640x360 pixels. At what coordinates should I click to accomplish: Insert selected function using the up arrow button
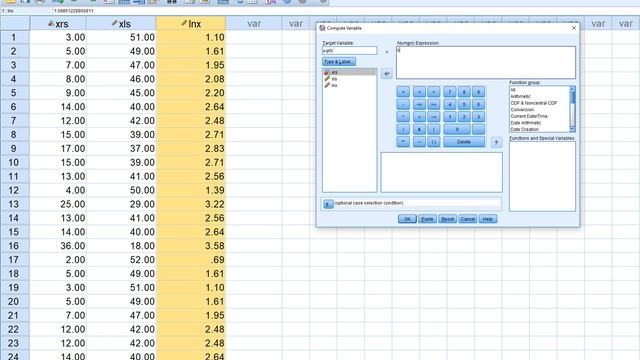[x=496, y=142]
